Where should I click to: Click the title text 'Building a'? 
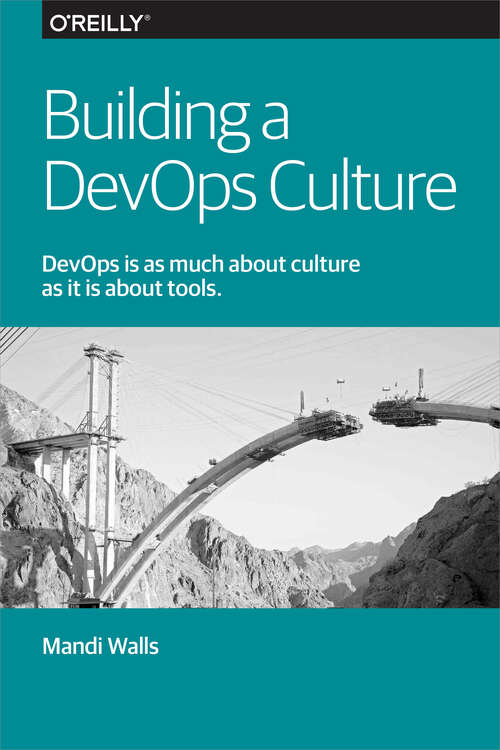[166, 120]
